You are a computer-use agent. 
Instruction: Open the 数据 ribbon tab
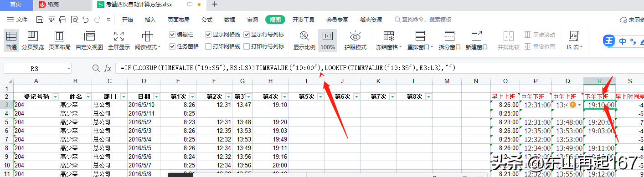(x=230, y=20)
